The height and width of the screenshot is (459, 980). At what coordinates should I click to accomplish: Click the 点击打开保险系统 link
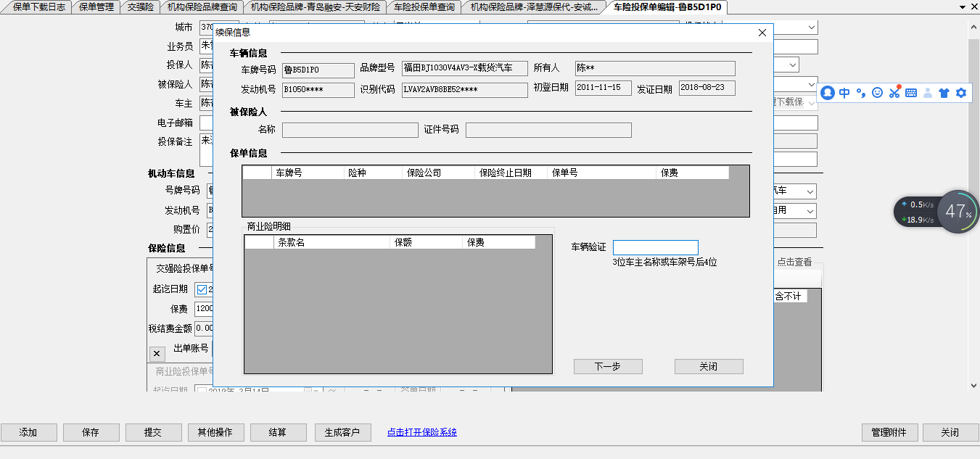point(421,432)
